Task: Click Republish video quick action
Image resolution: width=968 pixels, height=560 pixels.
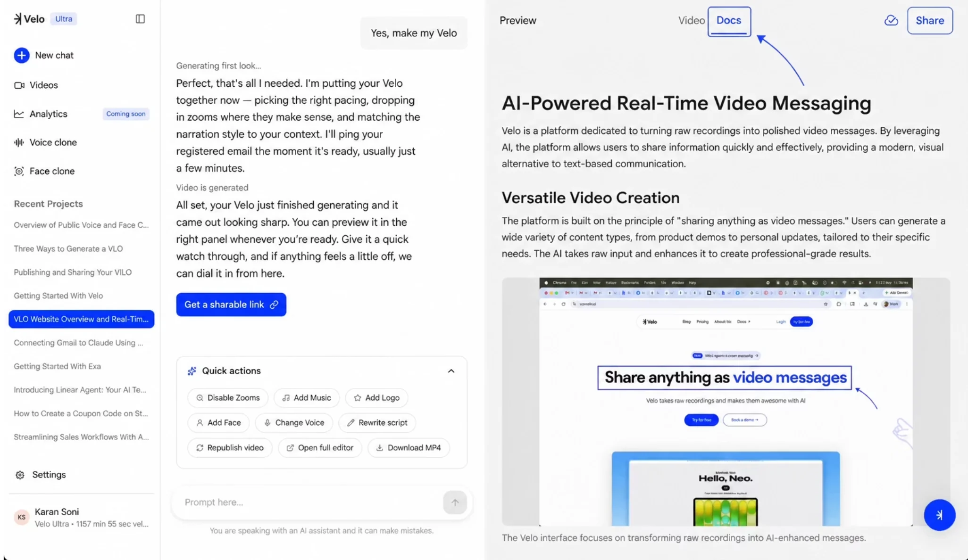Action: pyautogui.click(x=230, y=448)
